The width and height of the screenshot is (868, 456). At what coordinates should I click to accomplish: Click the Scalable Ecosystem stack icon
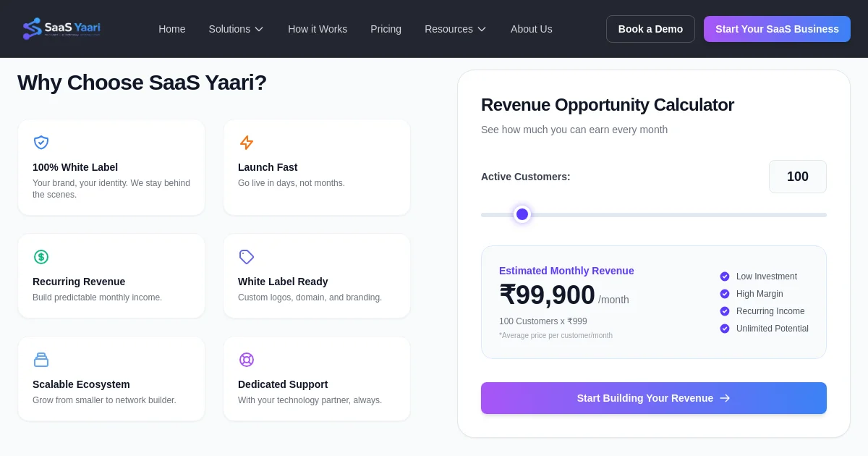point(41,360)
